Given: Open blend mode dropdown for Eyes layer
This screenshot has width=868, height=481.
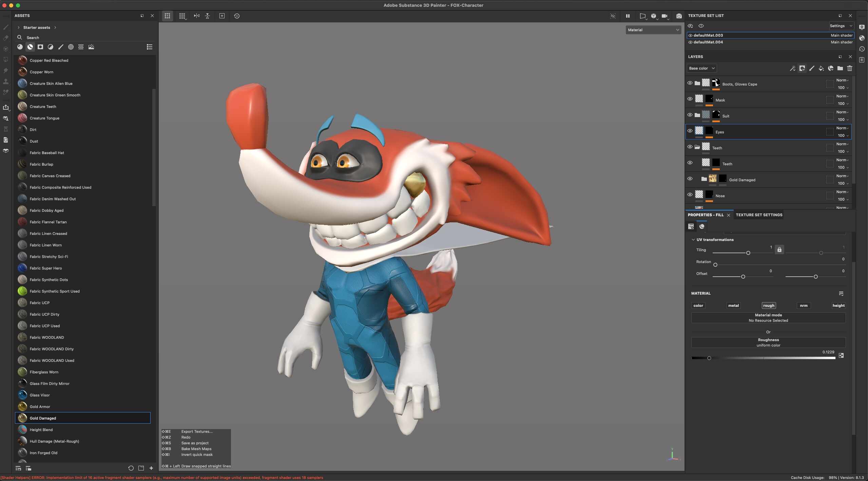Looking at the screenshot, I should point(842,128).
